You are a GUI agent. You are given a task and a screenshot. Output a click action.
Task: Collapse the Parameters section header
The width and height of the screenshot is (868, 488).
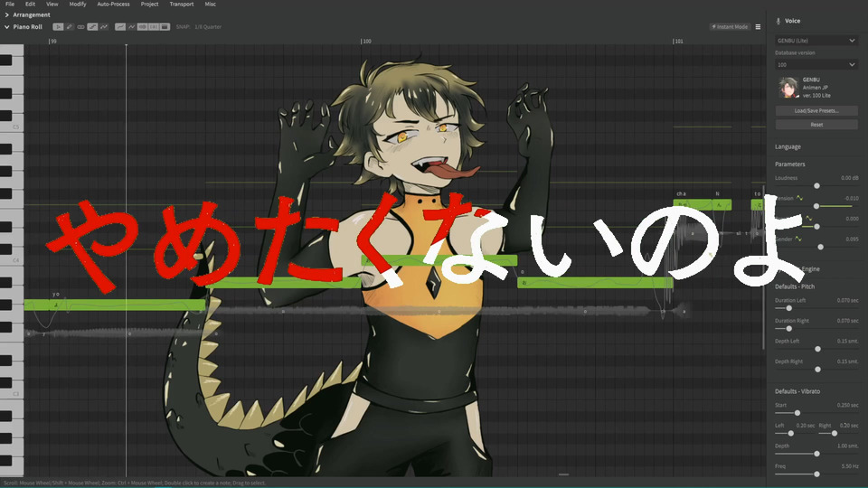pyautogui.click(x=790, y=164)
